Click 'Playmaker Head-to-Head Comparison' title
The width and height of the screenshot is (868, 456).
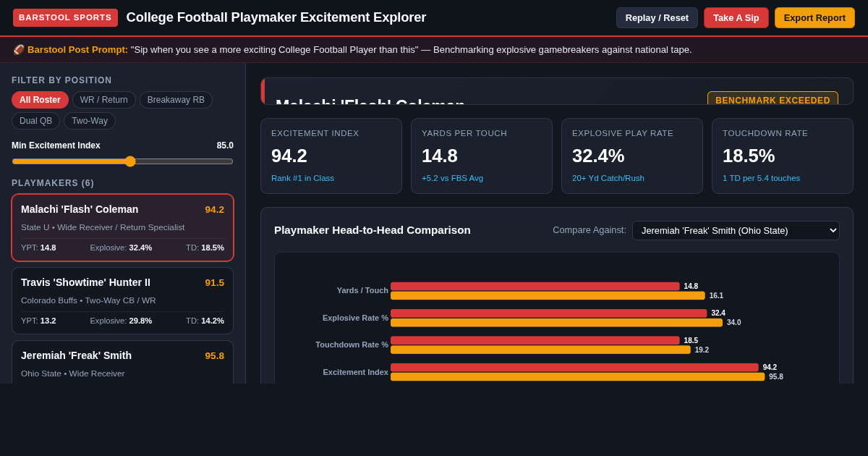click(x=373, y=230)
